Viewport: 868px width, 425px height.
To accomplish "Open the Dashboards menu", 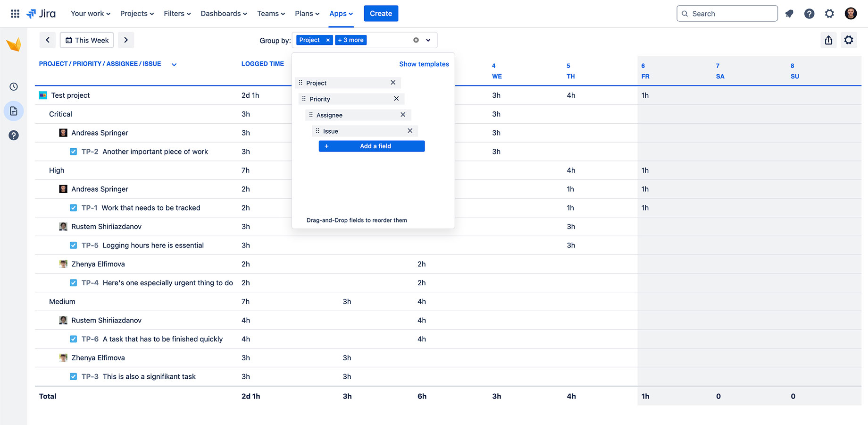I will pyautogui.click(x=224, y=14).
